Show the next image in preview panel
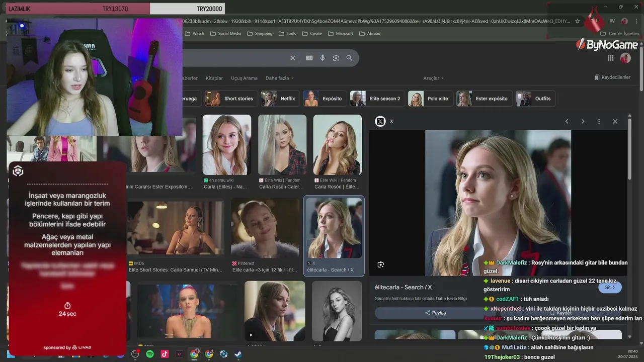This screenshot has width=644, height=362. click(583, 121)
